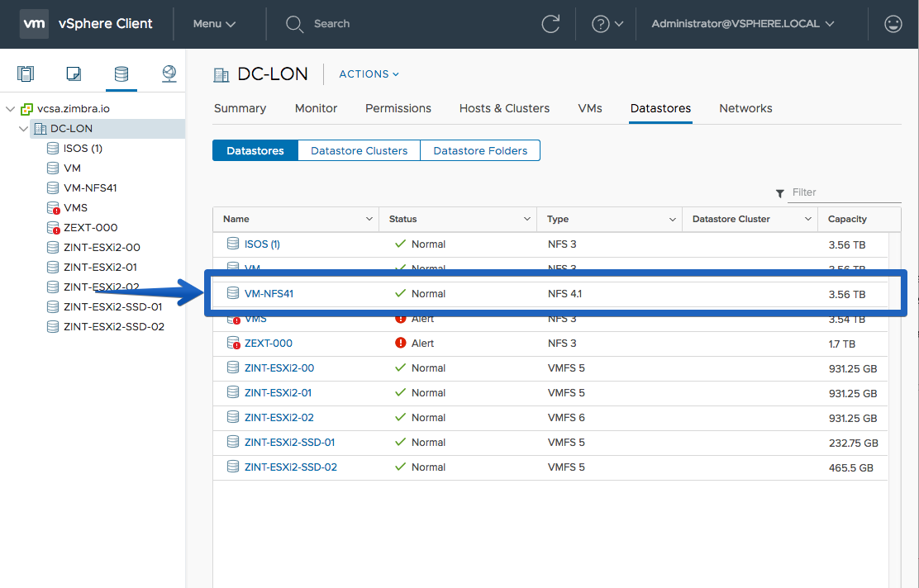Select the Storage inventory icon
Screen dimensions: 919x588
click(x=121, y=73)
